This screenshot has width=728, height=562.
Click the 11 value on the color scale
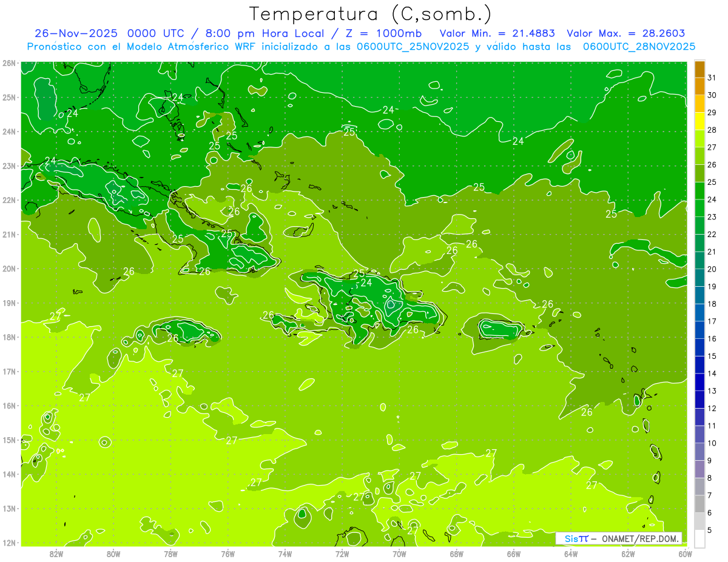(x=712, y=426)
